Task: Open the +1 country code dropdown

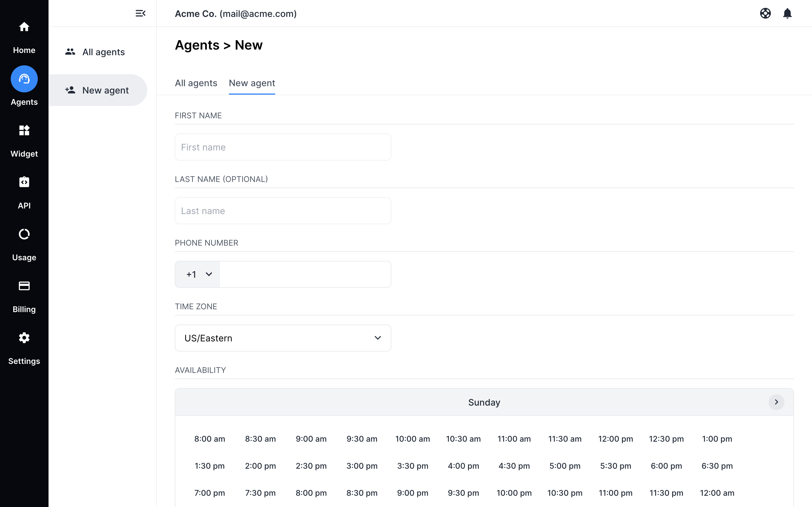Action: [198, 274]
